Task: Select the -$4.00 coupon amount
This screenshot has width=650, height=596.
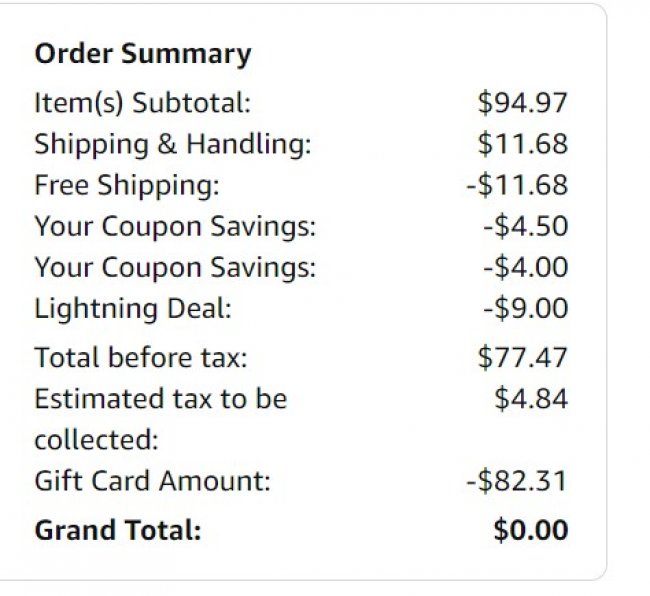Action: tap(524, 267)
